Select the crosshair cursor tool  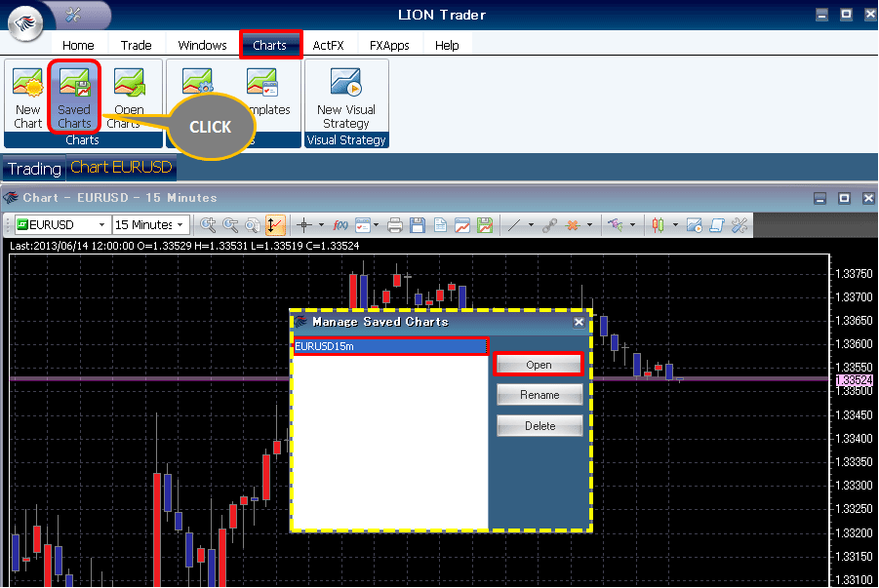303,225
